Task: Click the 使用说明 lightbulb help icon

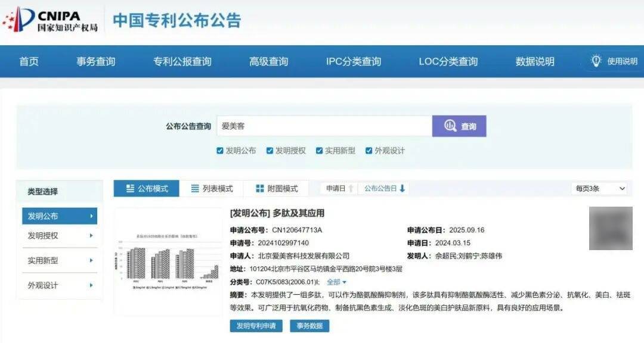Action: (596, 61)
